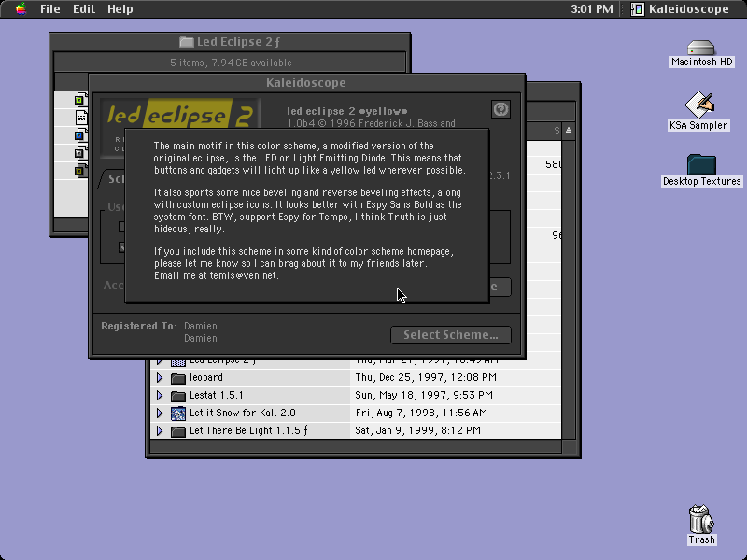The height and width of the screenshot is (560, 747).
Task: Toggle the sort order triangle in list header
Action: tap(569, 131)
